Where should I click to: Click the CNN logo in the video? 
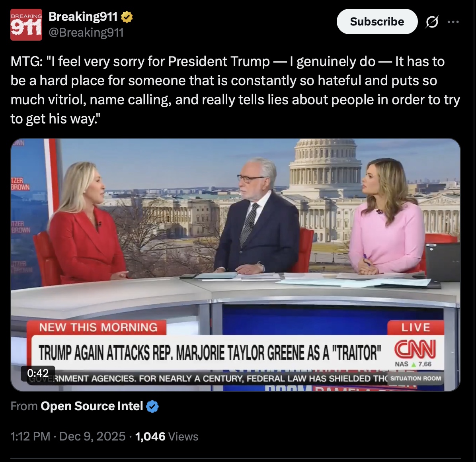pyautogui.click(x=415, y=349)
